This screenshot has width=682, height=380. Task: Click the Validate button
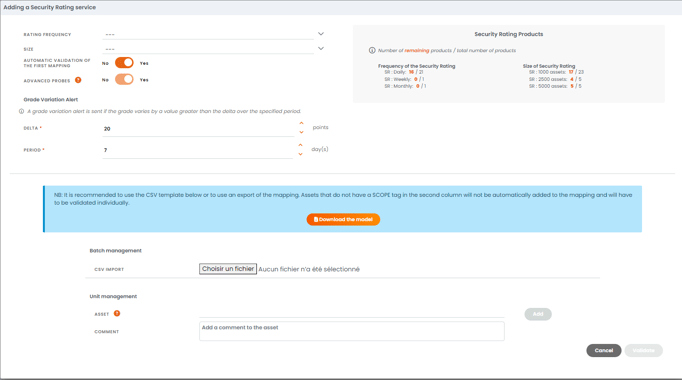[x=643, y=350]
